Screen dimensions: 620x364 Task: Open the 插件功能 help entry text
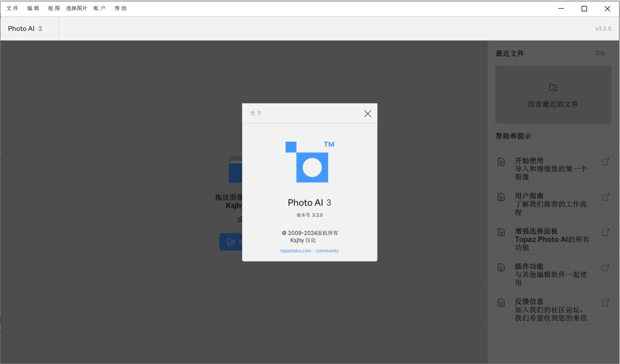click(551, 274)
